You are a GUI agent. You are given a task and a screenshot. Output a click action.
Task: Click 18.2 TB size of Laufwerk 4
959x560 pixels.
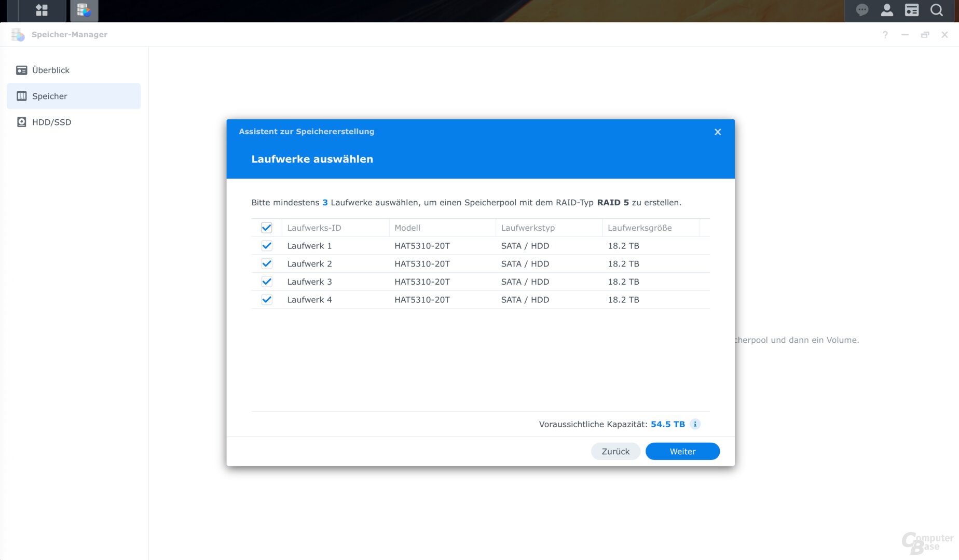tap(623, 300)
